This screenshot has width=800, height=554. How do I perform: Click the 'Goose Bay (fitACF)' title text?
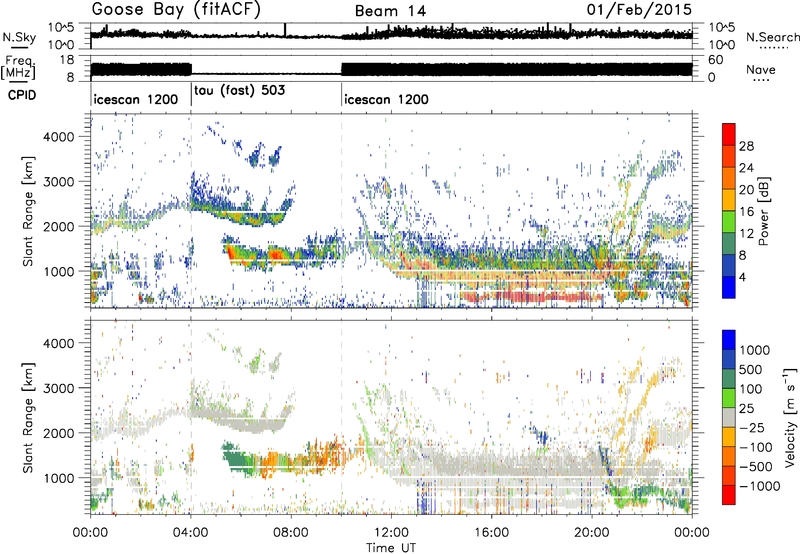tap(176, 10)
